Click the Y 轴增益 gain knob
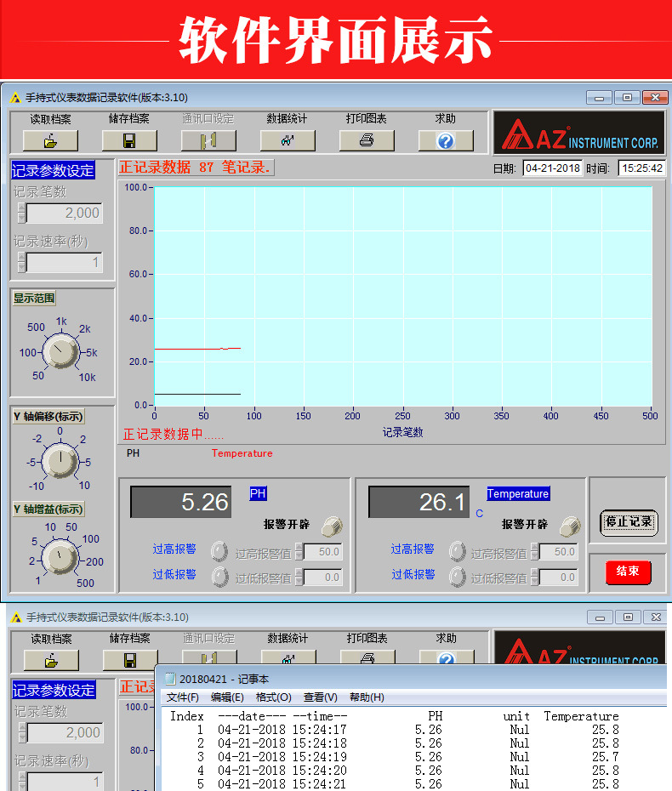Viewport: 672px width, 791px height. (x=60, y=557)
